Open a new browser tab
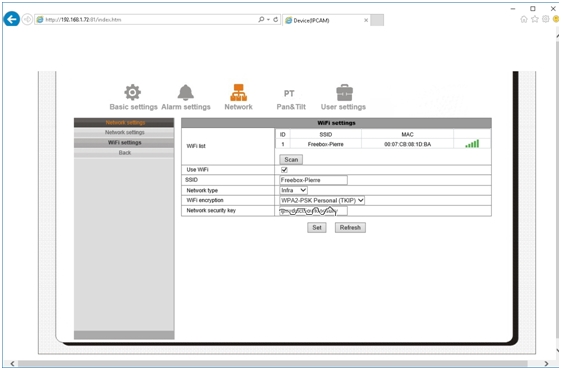 tap(377, 20)
